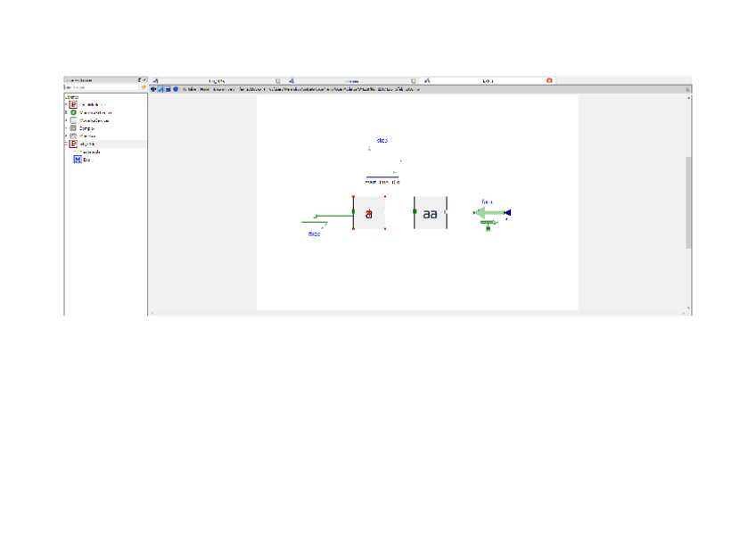Collapse the highlighted user package node
The width and height of the screenshot is (756, 534).
(66, 144)
